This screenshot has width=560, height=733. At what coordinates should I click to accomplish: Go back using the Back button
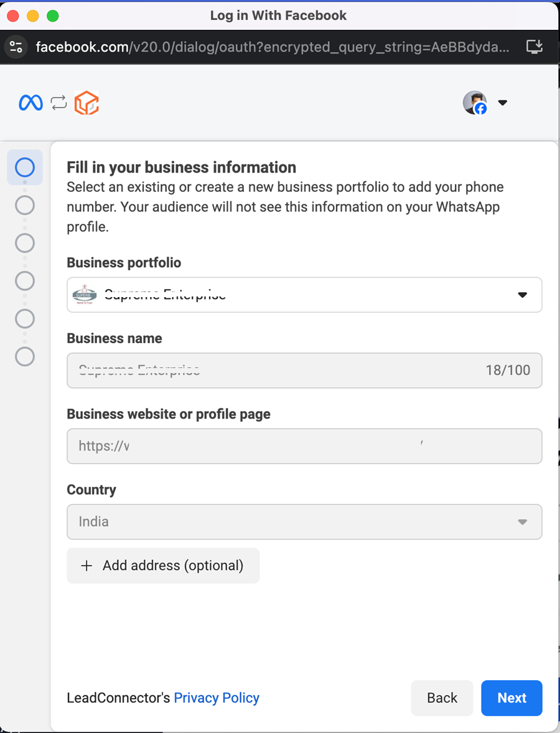point(442,698)
